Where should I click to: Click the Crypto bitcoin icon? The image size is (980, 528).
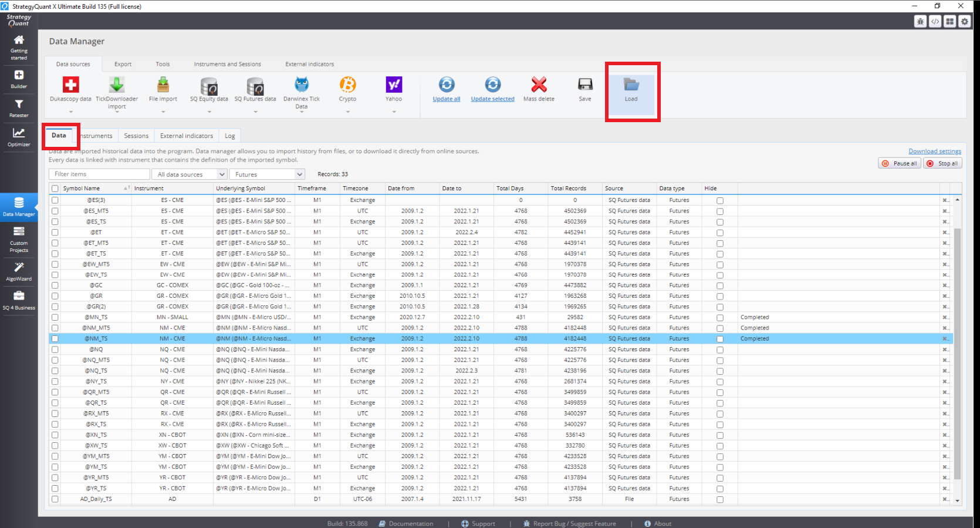point(347,85)
